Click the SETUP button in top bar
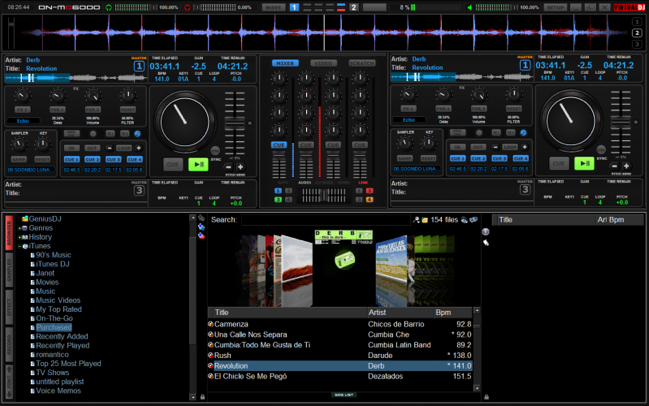 555,7
